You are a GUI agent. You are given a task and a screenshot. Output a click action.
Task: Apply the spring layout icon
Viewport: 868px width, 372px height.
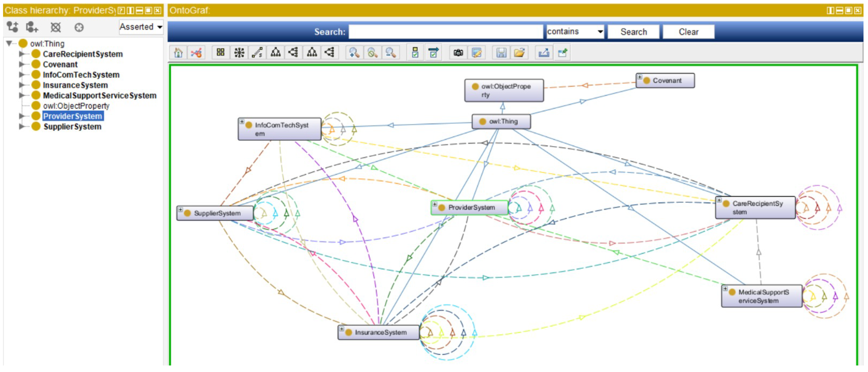(257, 53)
